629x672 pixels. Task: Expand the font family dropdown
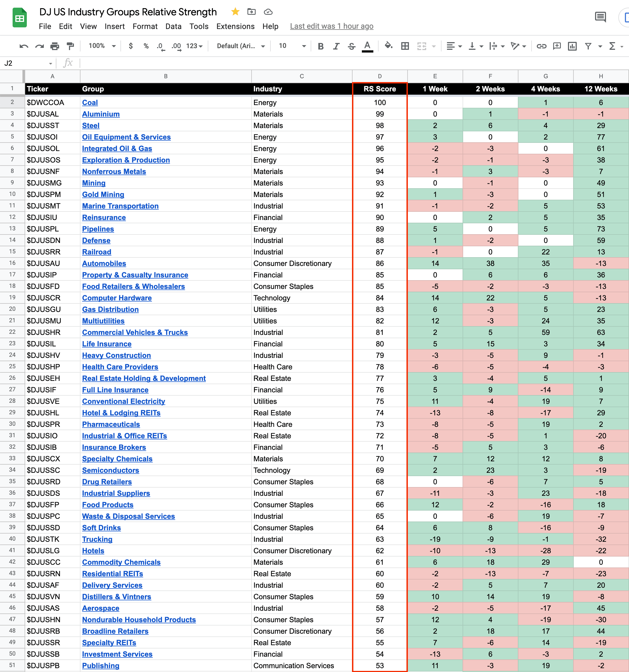click(241, 46)
